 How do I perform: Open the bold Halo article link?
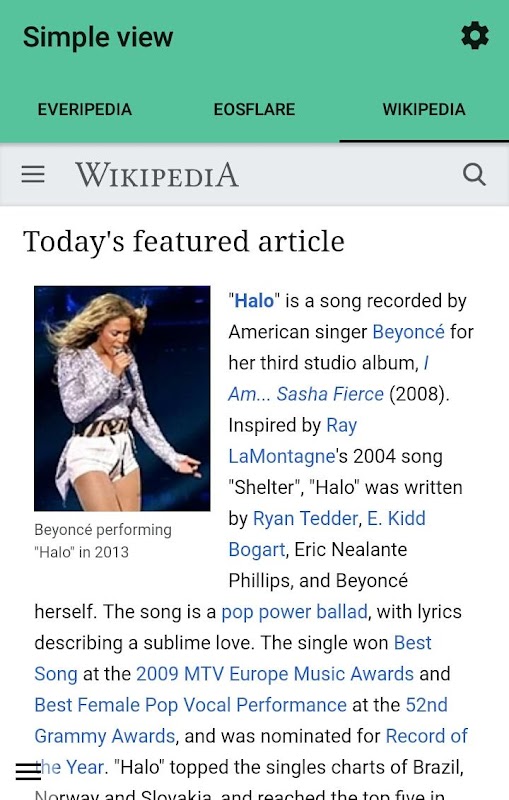[x=254, y=301]
